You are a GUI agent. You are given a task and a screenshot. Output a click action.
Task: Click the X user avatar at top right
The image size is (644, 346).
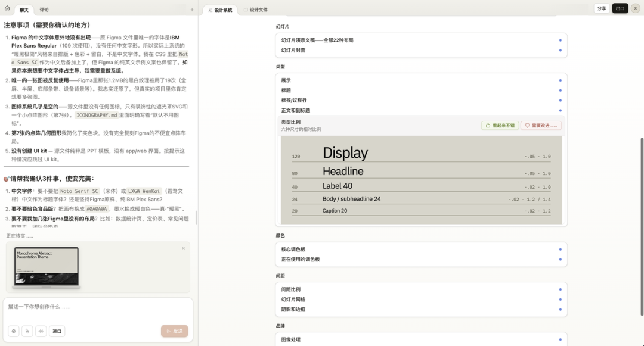[x=636, y=8]
